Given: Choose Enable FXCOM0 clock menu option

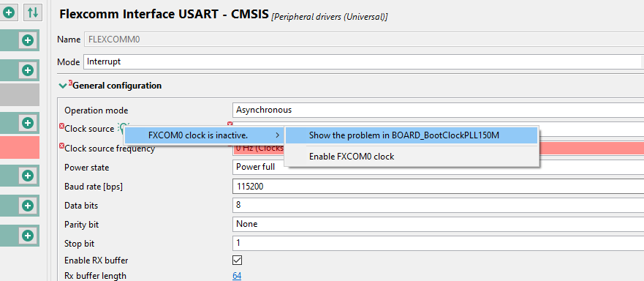Looking at the screenshot, I should pyautogui.click(x=411, y=157).
